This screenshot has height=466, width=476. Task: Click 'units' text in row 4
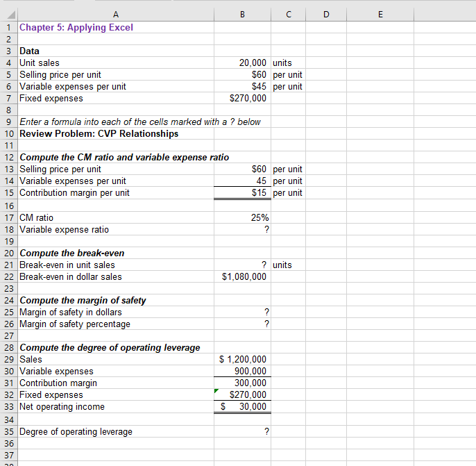click(282, 63)
